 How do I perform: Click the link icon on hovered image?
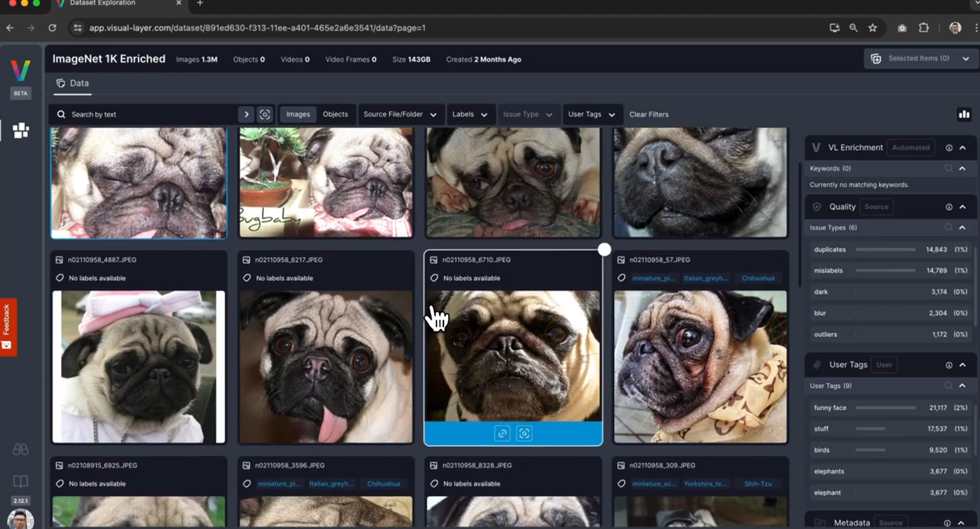pos(502,433)
